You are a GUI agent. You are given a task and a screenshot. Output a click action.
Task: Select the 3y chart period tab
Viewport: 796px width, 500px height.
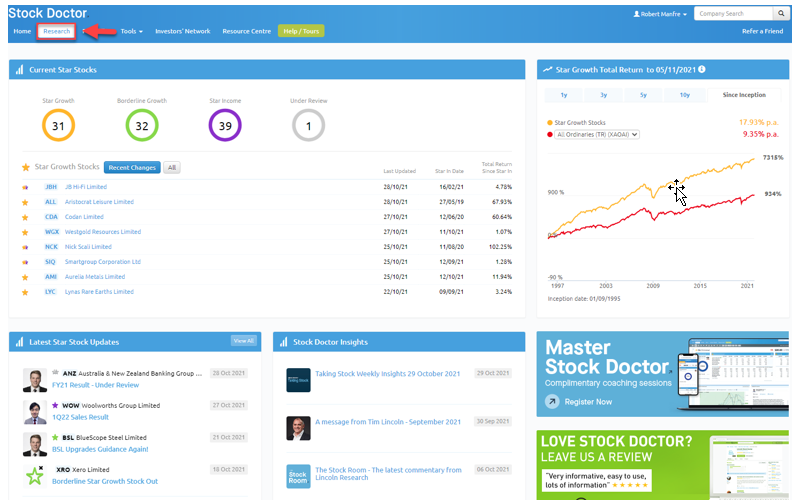click(x=604, y=95)
